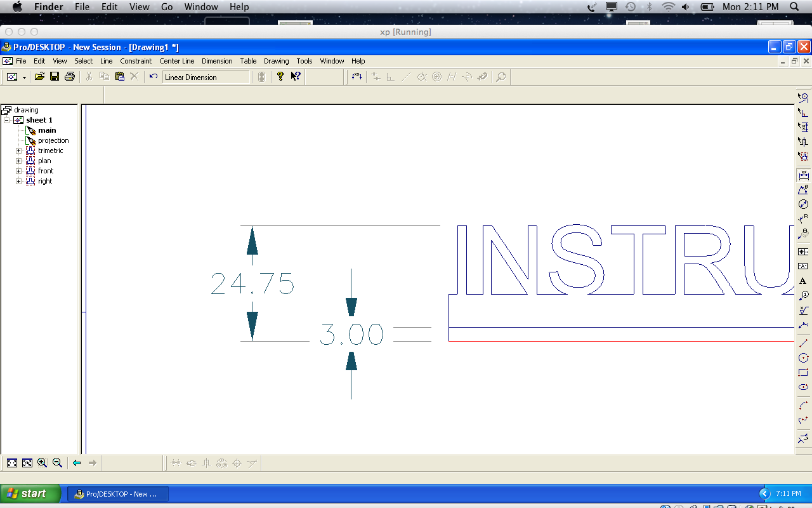Select the angular dimension tool in the right toolbar

click(x=803, y=189)
